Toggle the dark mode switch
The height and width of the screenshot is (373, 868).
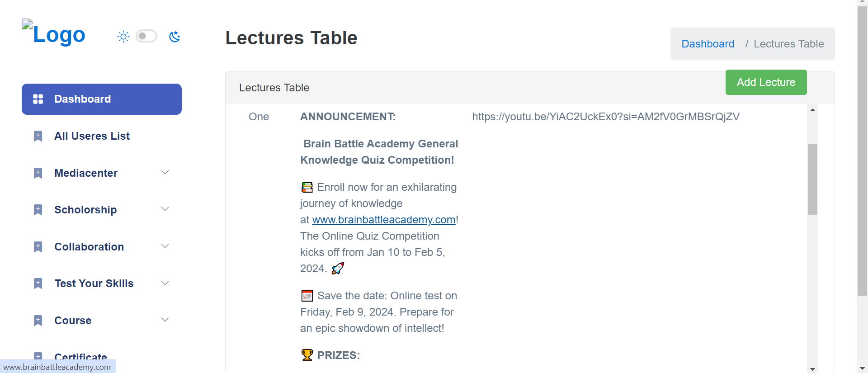pyautogui.click(x=146, y=36)
